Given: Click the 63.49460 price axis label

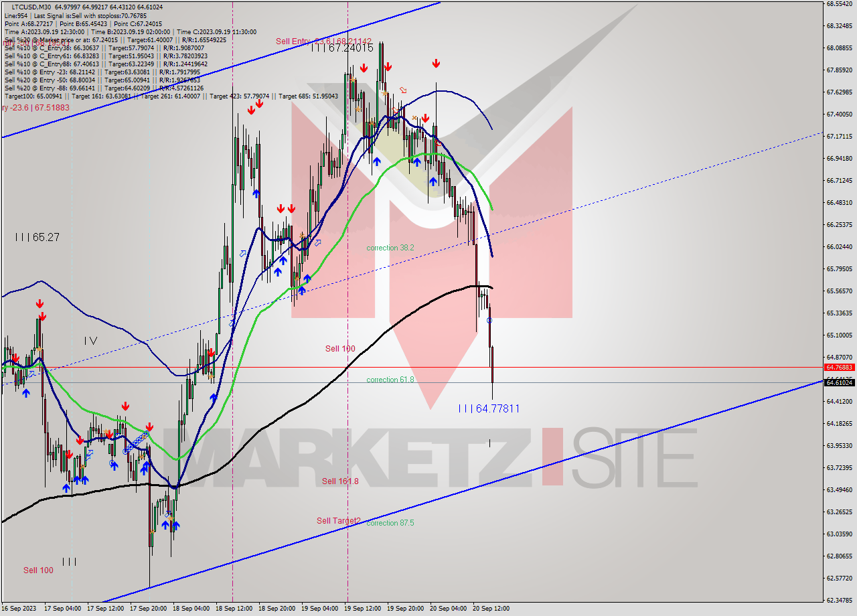Looking at the screenshot, I should coord(839,490).
